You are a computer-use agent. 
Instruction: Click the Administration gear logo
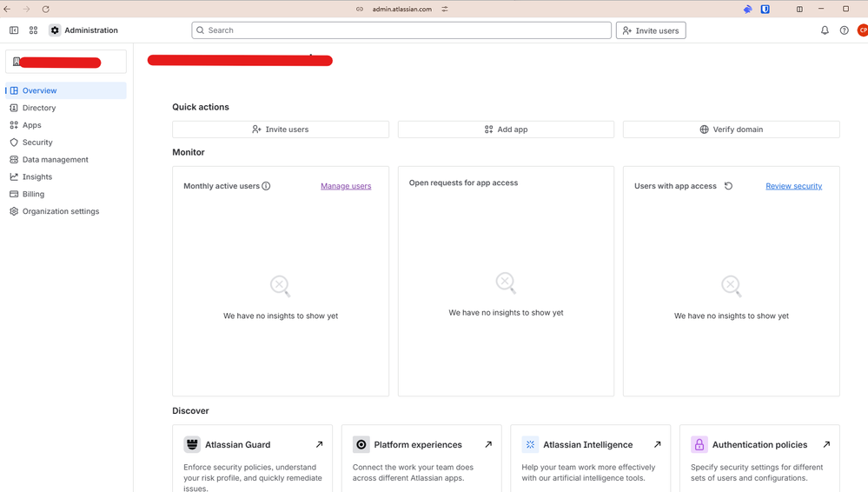tap(54, 30)
